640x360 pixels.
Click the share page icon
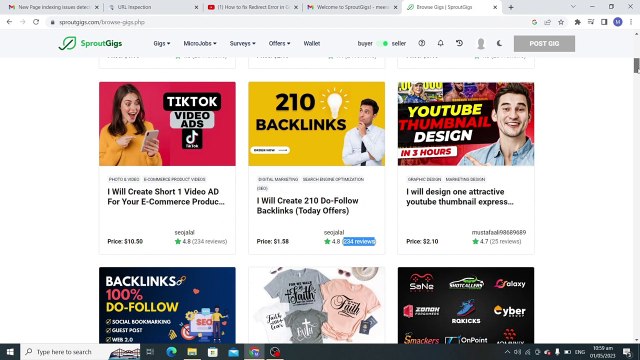coord(547,22)
